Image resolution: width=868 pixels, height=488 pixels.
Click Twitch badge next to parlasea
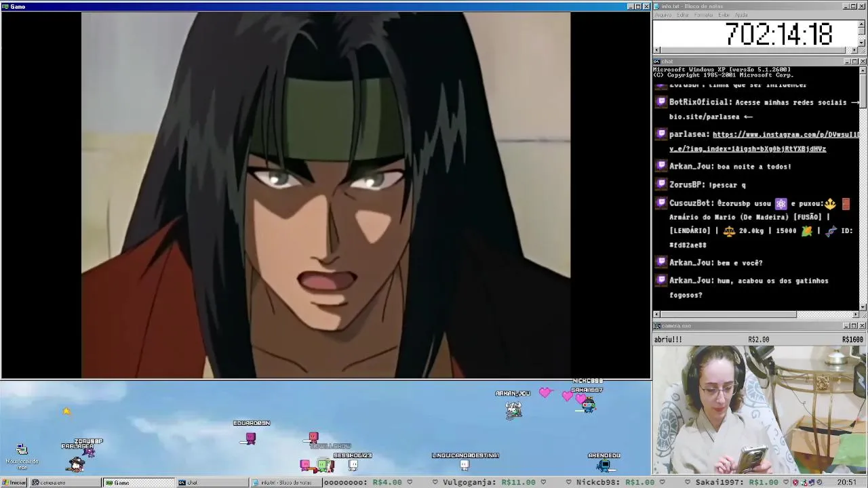pos(661,134)
